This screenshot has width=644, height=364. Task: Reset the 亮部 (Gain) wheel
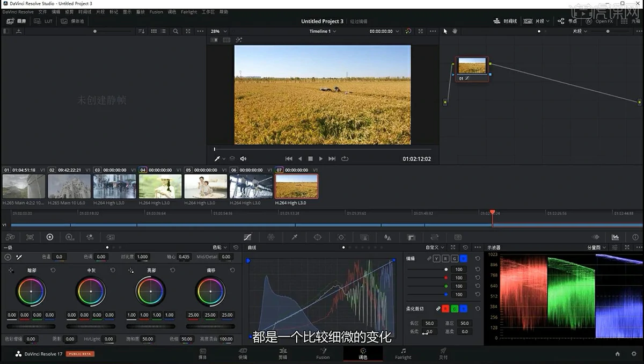[173, 270]
